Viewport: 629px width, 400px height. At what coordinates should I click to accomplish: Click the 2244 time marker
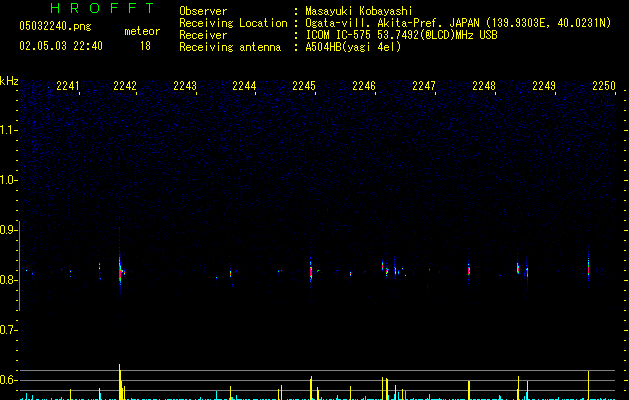244,86
